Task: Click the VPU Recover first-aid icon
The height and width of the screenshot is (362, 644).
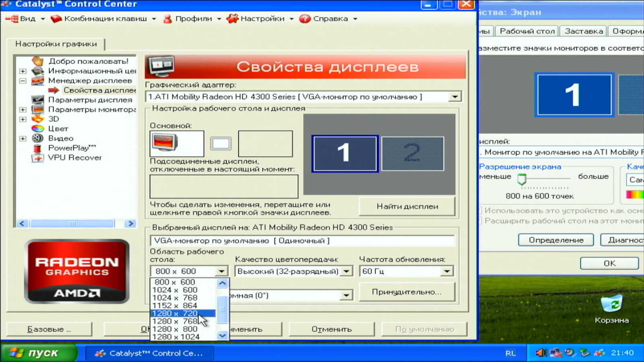Action: [37, 158]
